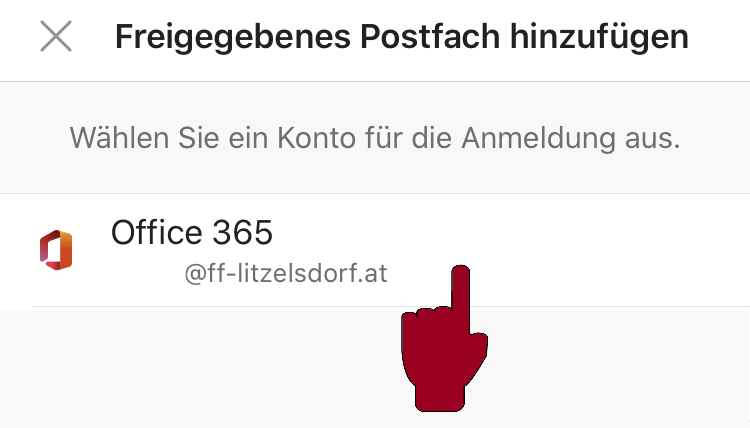
Task: Click the word hinzufügen in the header
Action: pos(599,37)
